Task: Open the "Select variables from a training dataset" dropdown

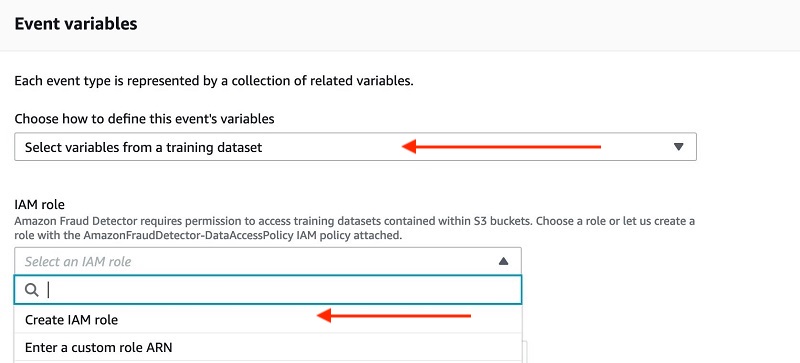Action: click(x=355, y=147)
